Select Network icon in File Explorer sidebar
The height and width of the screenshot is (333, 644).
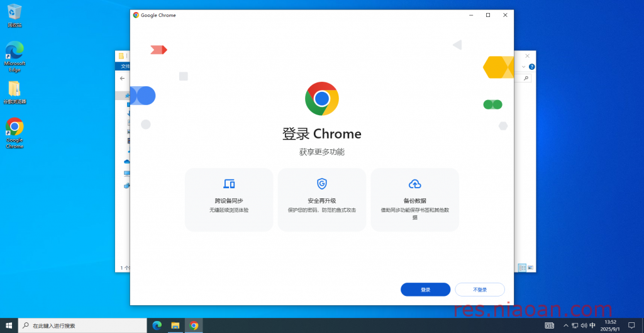point(127,186)
